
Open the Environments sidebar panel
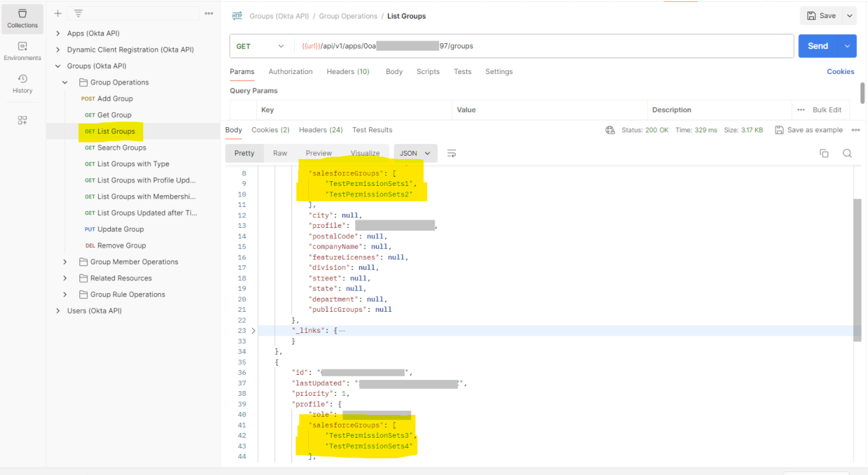coord(22,51)
